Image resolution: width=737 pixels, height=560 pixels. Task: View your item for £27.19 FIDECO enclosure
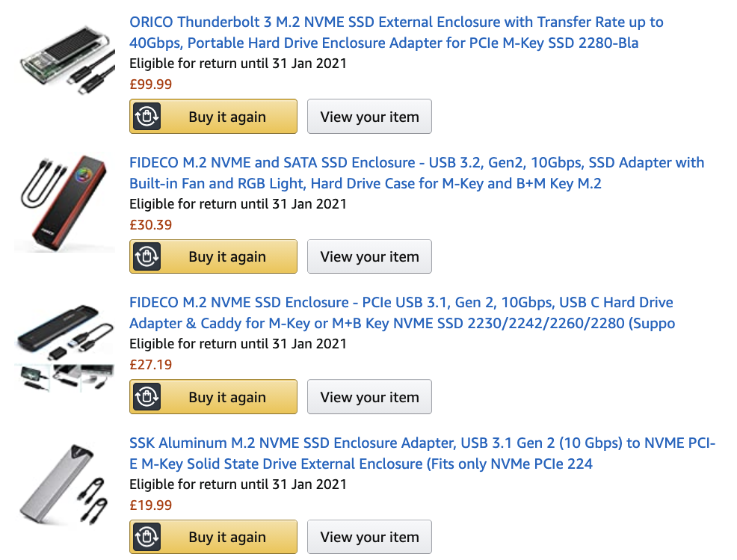(x=369, y=397)
